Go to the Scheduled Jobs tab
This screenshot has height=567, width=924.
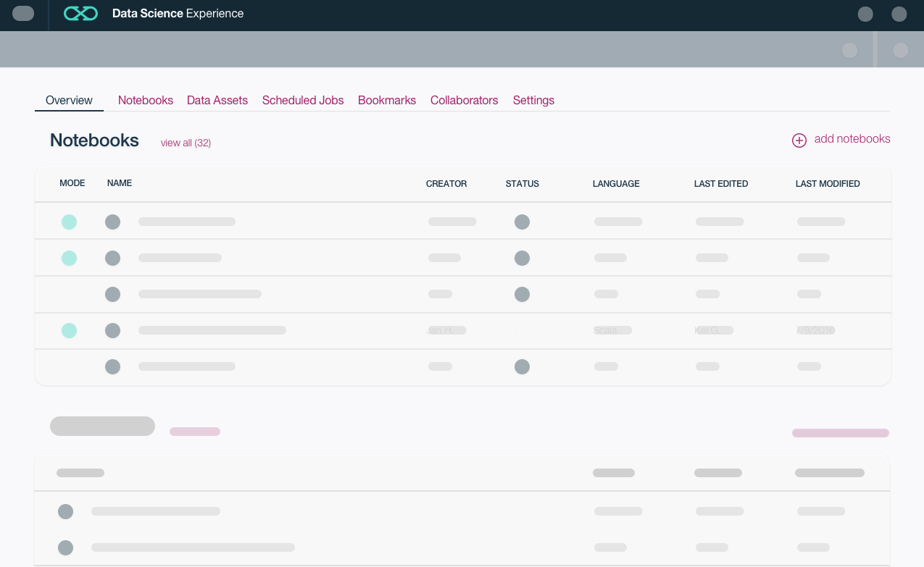pyautogui.click(x=303, y=101)
